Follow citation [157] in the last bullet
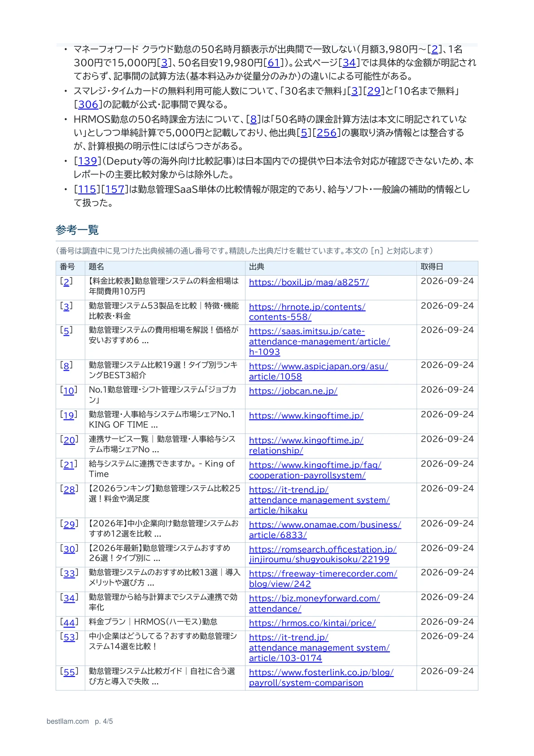The width and height of the screenshot is (534, 756). pos(115,189)
